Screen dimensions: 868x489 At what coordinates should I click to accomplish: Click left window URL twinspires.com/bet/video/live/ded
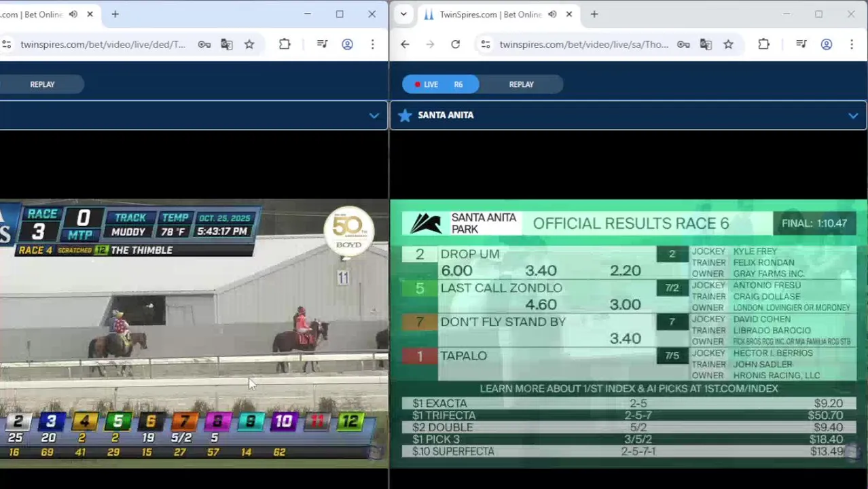(103, 45)
